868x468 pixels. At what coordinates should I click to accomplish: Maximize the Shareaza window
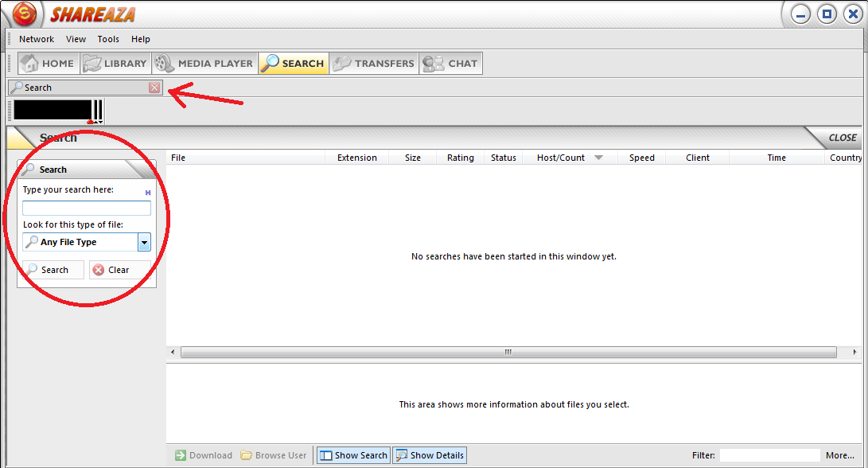(x=827, y=14)
